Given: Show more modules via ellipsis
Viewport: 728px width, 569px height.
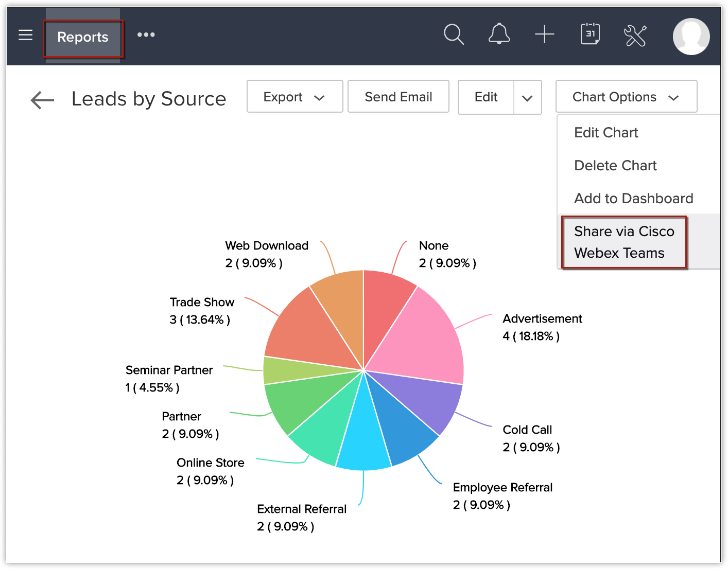Looking at the screenshot, I should coord(146,35).
